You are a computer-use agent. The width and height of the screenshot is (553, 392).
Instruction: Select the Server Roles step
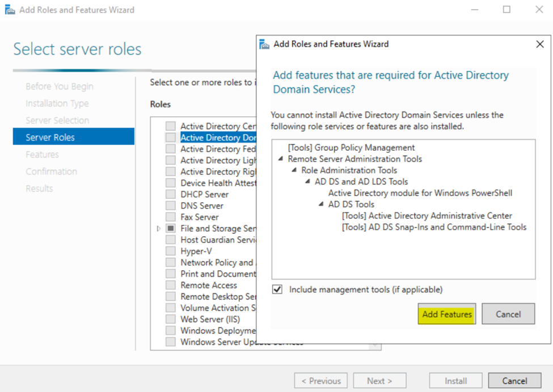tap(73, 137)
